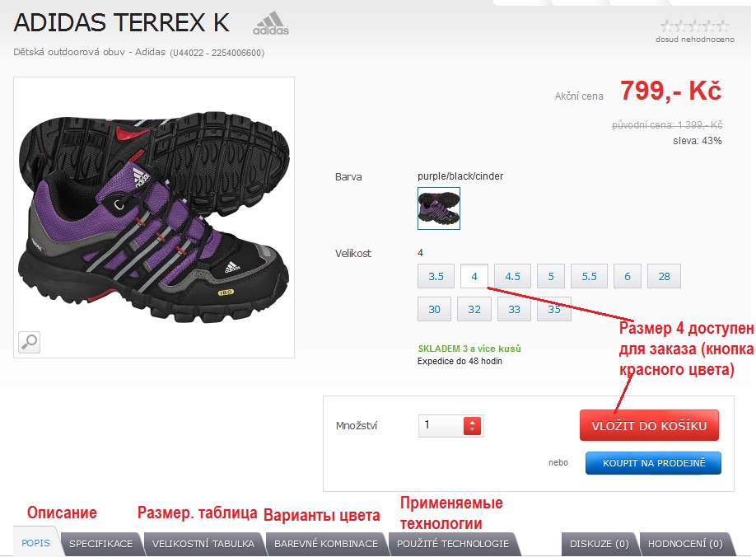Select the purple/black/cinder color thumbnail
Image resolution: width=756 pixels, height=557 pixels.
pos(439,208)
